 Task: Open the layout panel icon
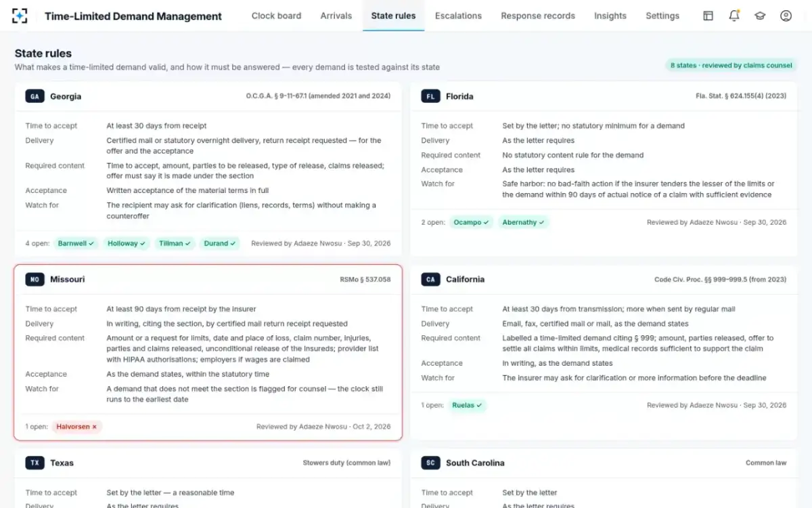coord(708,16)
